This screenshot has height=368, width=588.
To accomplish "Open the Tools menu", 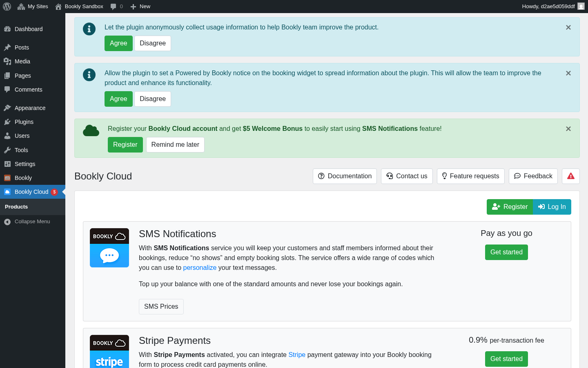I will point(33,150).
